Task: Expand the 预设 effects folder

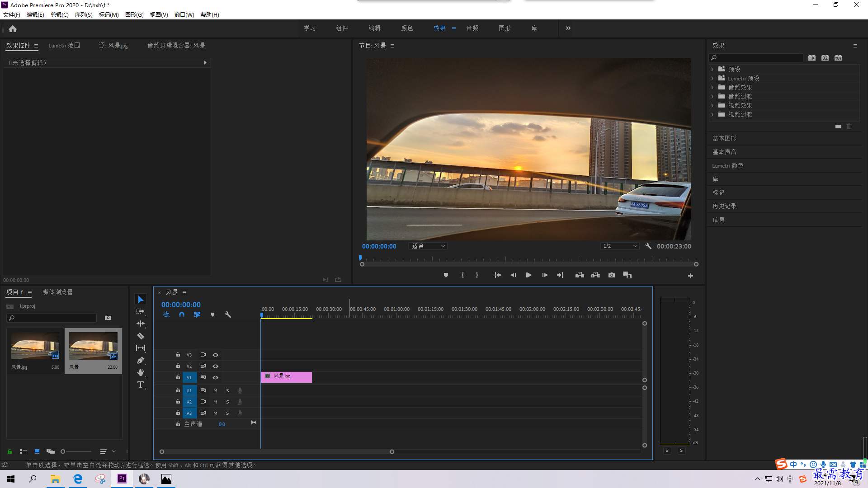Action: 712,70
